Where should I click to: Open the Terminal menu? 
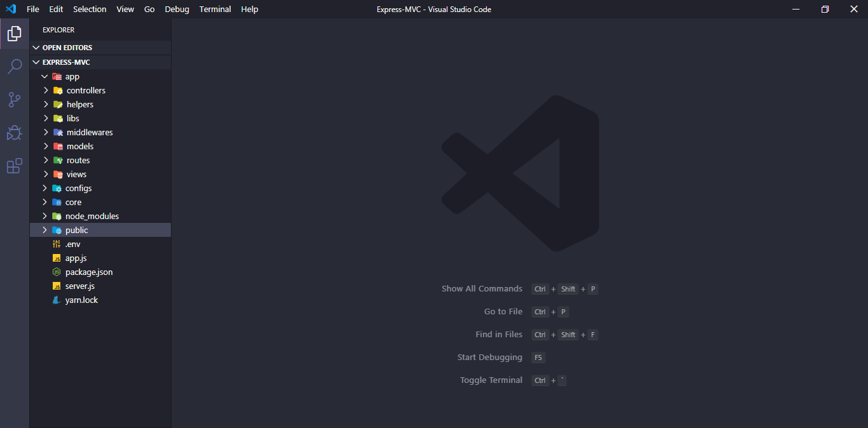(215, 9)
